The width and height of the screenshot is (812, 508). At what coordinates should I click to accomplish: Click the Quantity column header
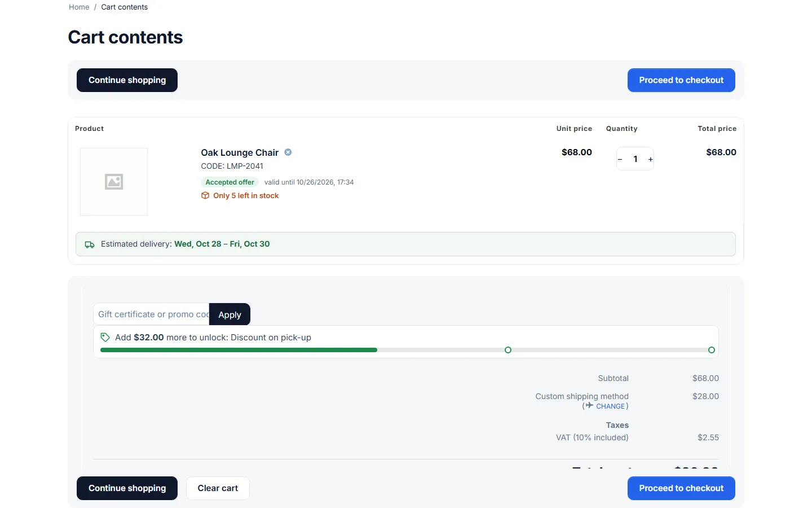click(621, 129)
